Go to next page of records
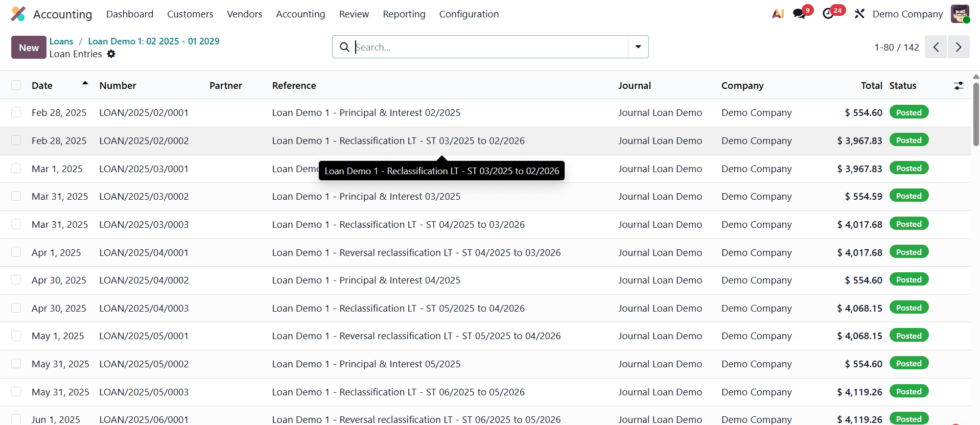 (959, 47)
